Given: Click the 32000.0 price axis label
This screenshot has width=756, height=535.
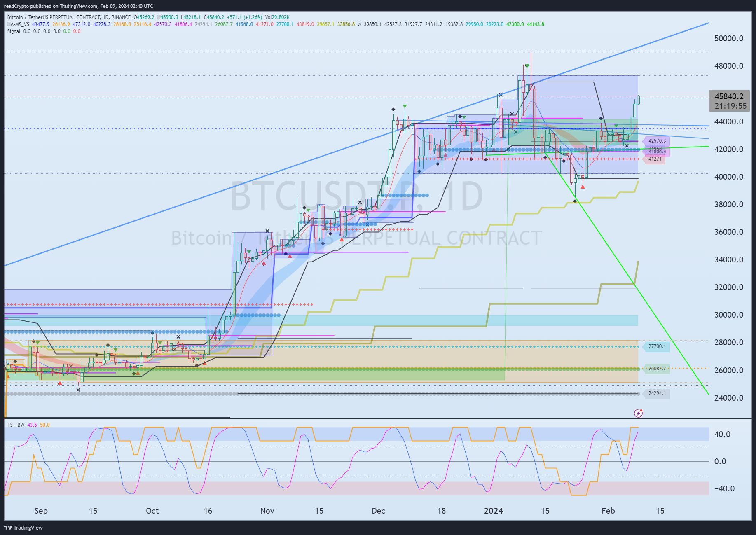Looking at the screenshot, I should tap(729, 287).
